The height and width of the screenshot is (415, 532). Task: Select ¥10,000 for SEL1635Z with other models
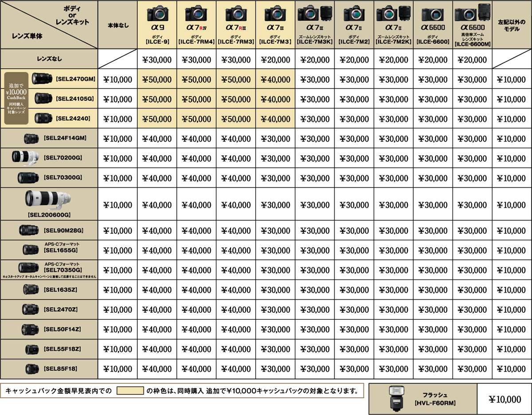[x=512, y=290]
